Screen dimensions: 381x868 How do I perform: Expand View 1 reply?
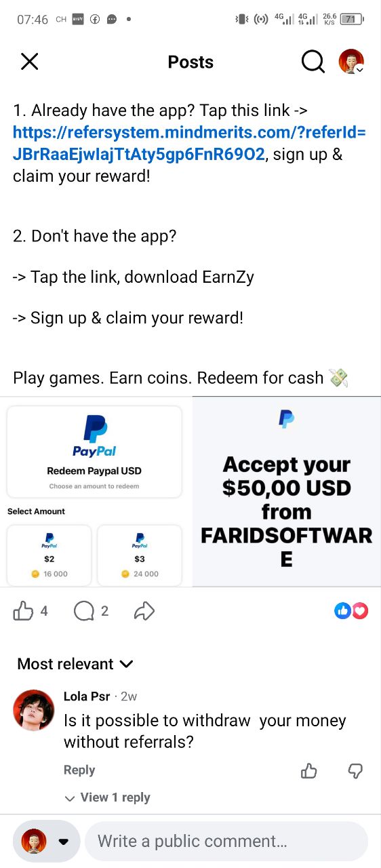pyautogui.click(x=107, y=797)
